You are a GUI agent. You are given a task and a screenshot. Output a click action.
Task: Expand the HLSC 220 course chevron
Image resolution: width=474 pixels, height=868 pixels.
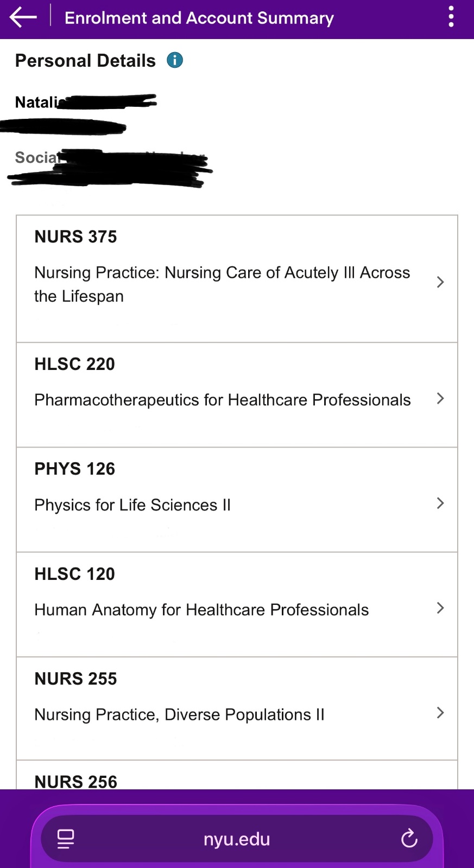click(x=440, y=399)
